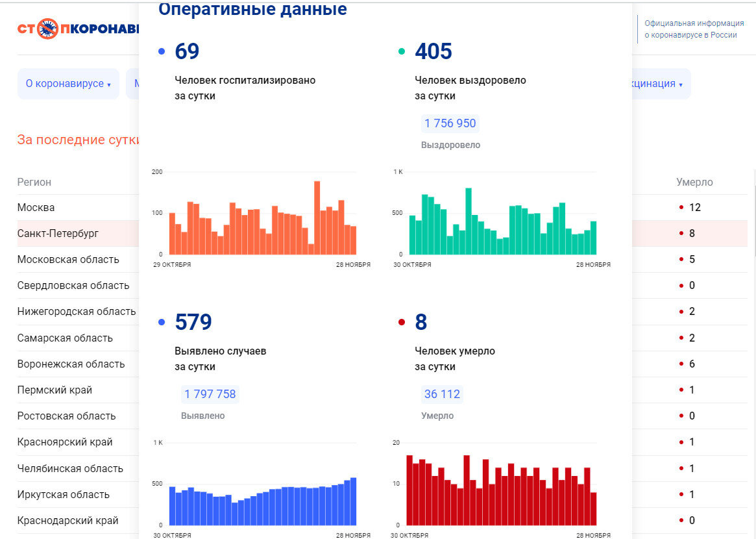Viewport: 756px width, 539px height.
Task: Click the green dot beside recovered count 405
Action: coord(402,51)
